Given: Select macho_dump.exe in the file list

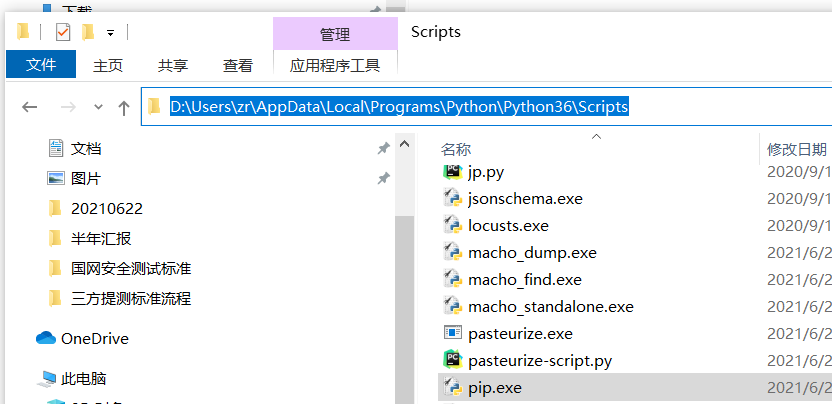Looking at the screenshot, I should pos(532,253).
